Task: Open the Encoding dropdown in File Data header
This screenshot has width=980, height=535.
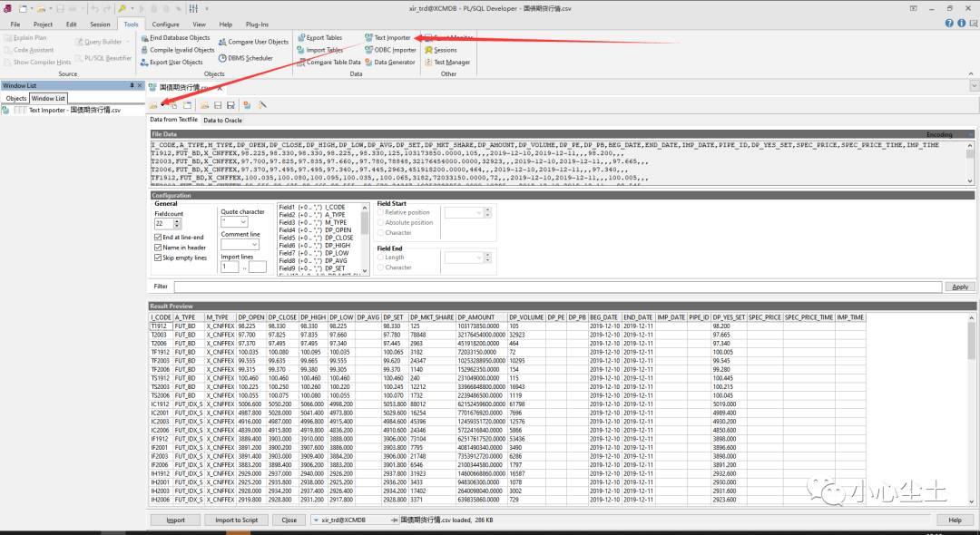Action: click(x=970, y=134)
